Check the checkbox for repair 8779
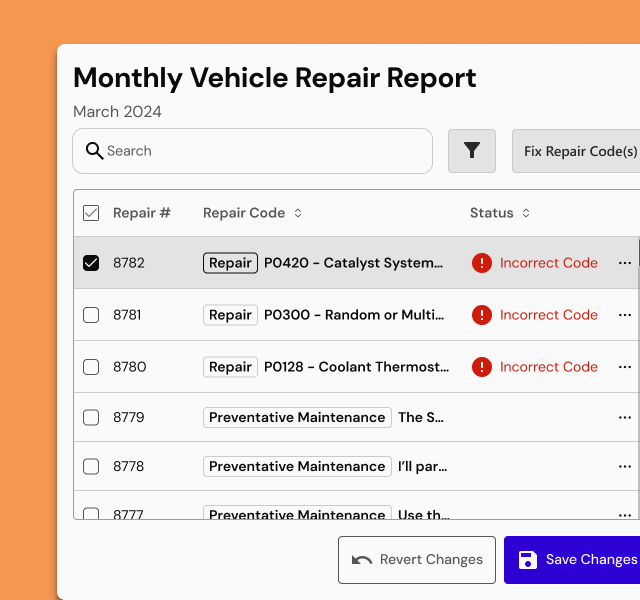Viewport: 640px width, 600px height. click(x=91, y=417)
